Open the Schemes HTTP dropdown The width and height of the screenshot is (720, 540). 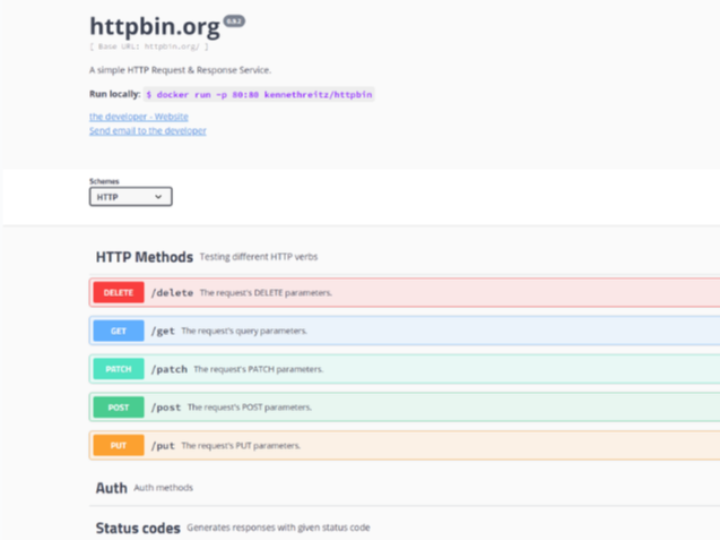click(x=131, y=197)
